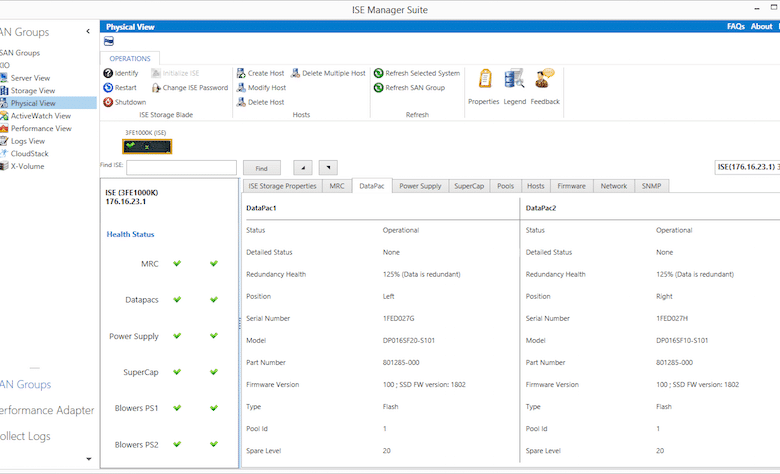Collapse the SAN Groups side panel
The height and width of the screenshot is (474, 780).
pyautogui.click(x=88, y=31)
